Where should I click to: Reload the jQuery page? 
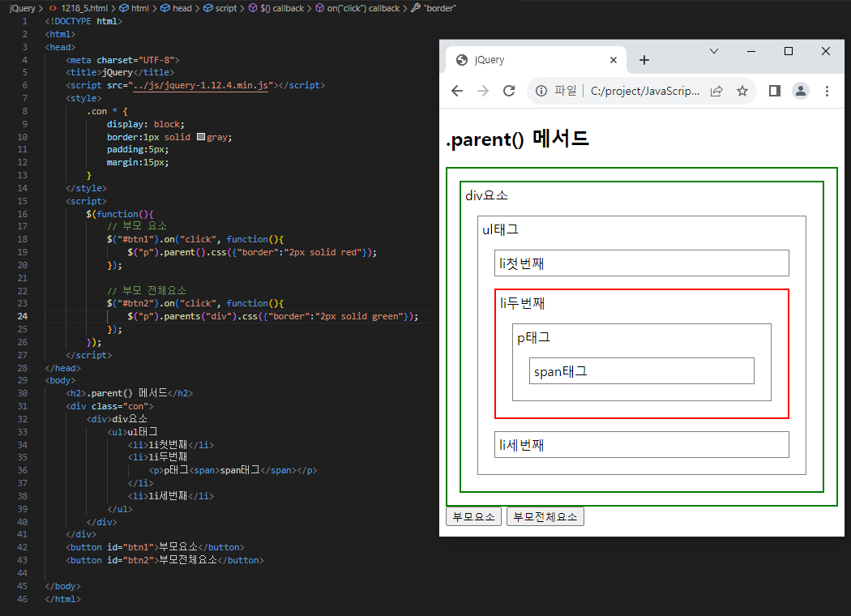[508, 91]
